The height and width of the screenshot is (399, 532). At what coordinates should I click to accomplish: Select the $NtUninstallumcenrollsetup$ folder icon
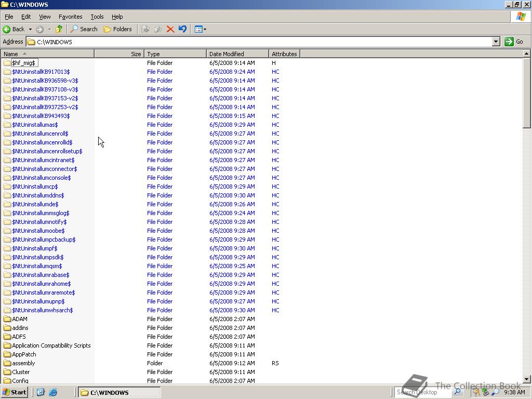(x=7, y=151)
